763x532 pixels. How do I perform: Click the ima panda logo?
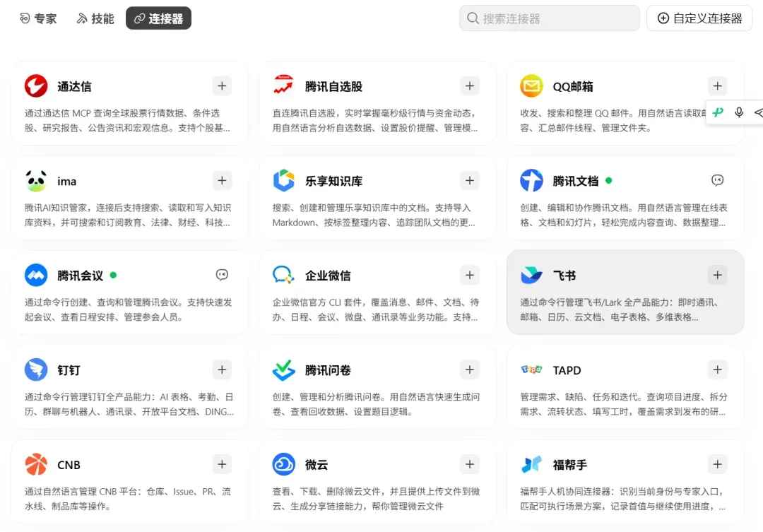tap(36, 181)
